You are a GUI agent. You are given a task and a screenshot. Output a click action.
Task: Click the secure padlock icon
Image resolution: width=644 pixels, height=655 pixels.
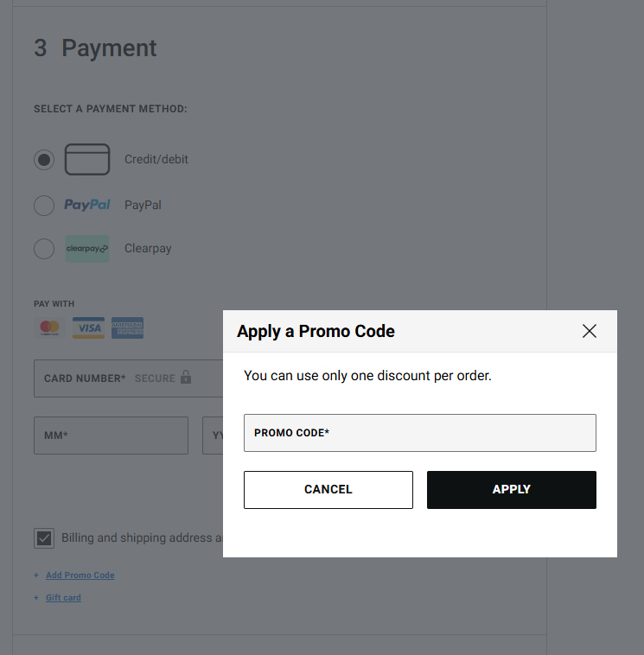point(186,378)
